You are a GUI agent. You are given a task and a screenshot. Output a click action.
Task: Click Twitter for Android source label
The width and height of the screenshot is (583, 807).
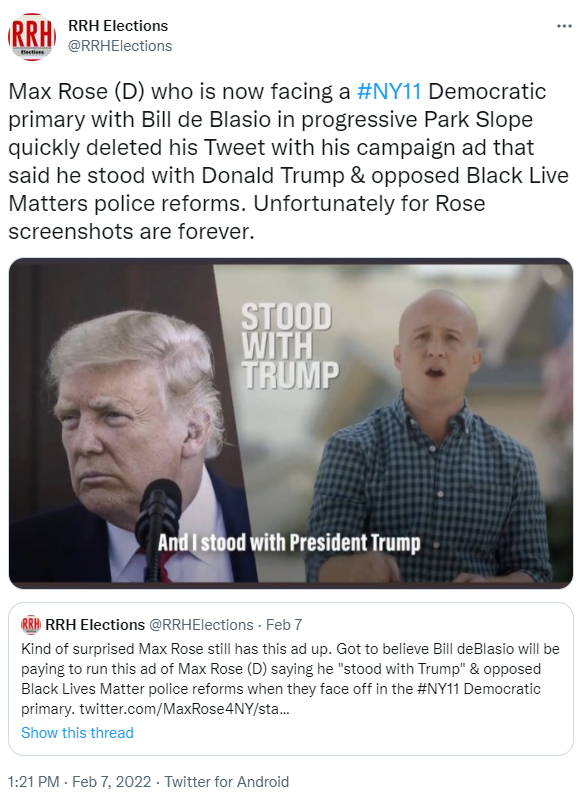[x=226, y=782]
